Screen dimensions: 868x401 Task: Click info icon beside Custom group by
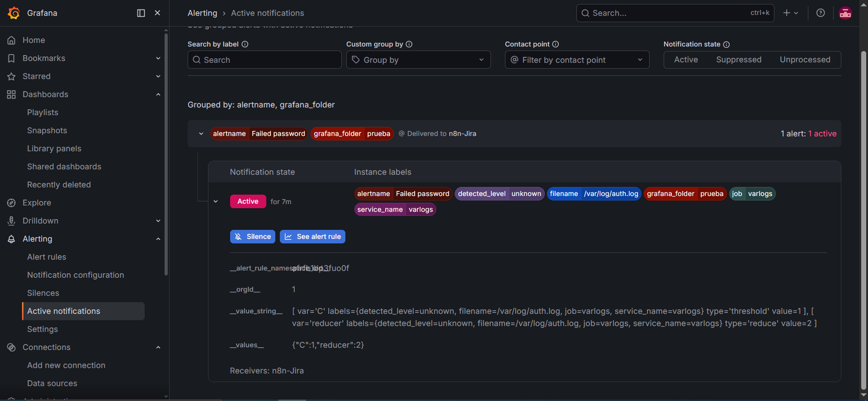[409, 44]
